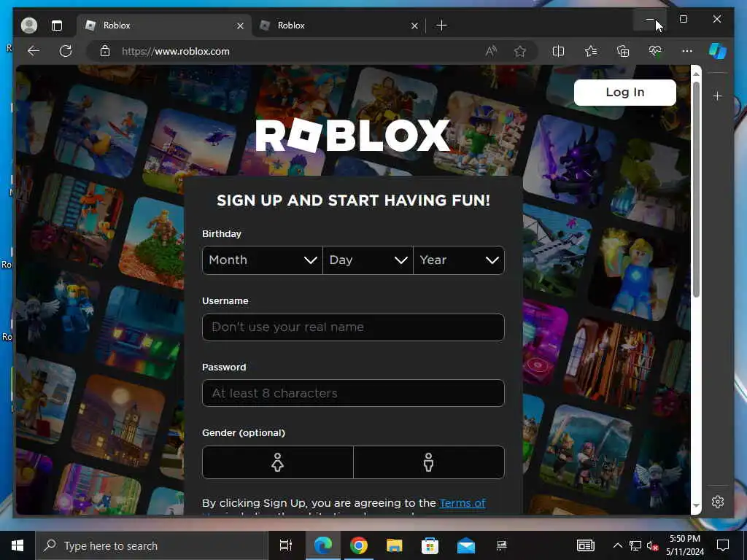Open a new browser tab
747x560 pixels.
click(441, 26)
